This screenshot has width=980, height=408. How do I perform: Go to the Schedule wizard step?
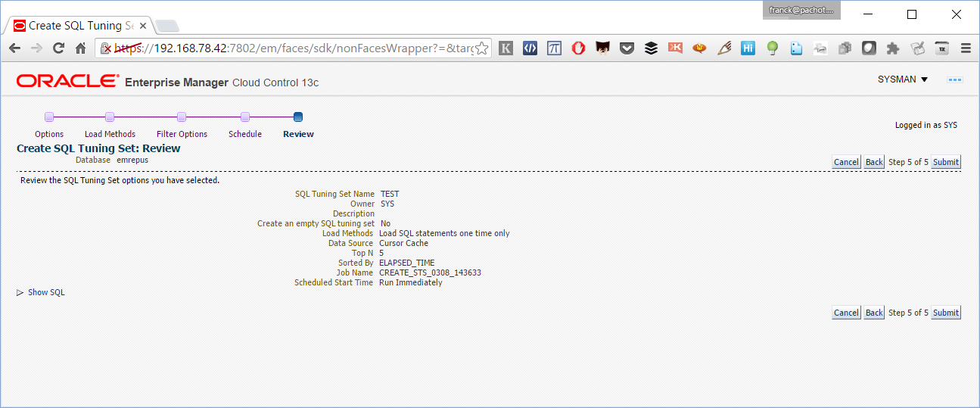tap(245, 117)
